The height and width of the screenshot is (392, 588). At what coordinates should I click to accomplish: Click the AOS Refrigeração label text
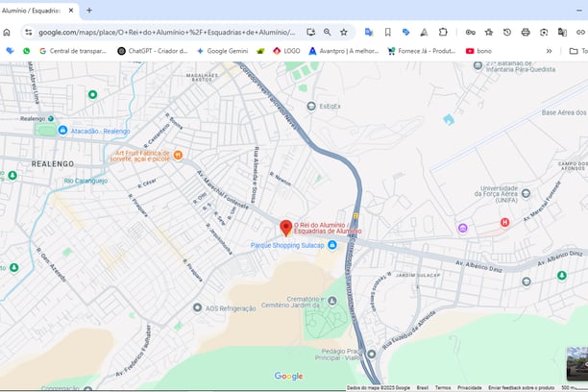tap(231, 308)
